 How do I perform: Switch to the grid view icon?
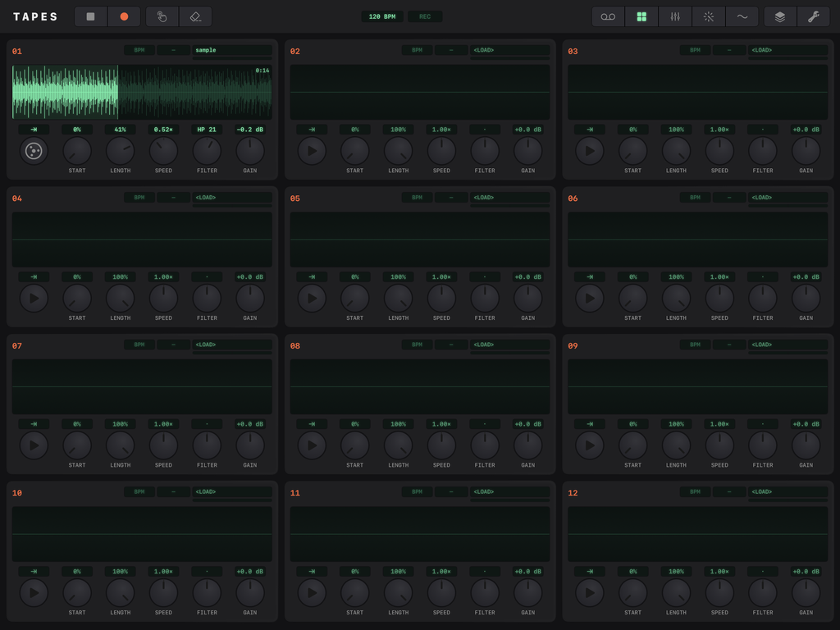tap(641, 16)
